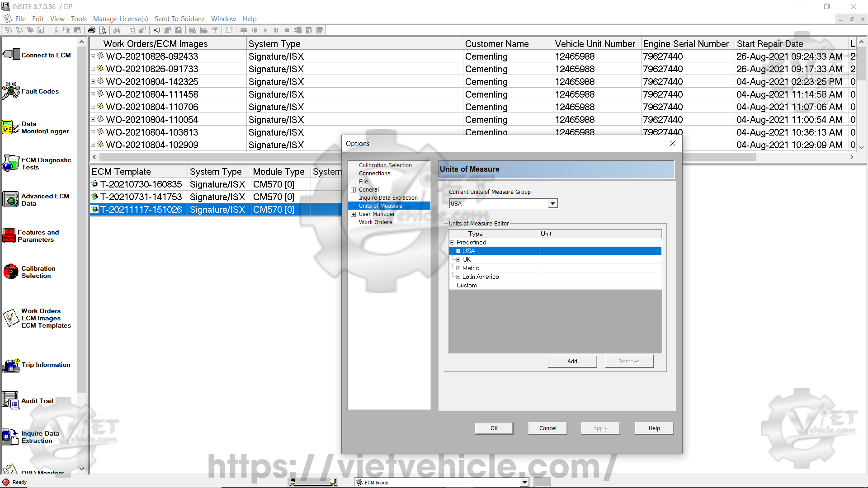Collapse the Predefined units group
The width and height of the screenshot is (868, 488).
pyautogui.click(x=452, y=242)
